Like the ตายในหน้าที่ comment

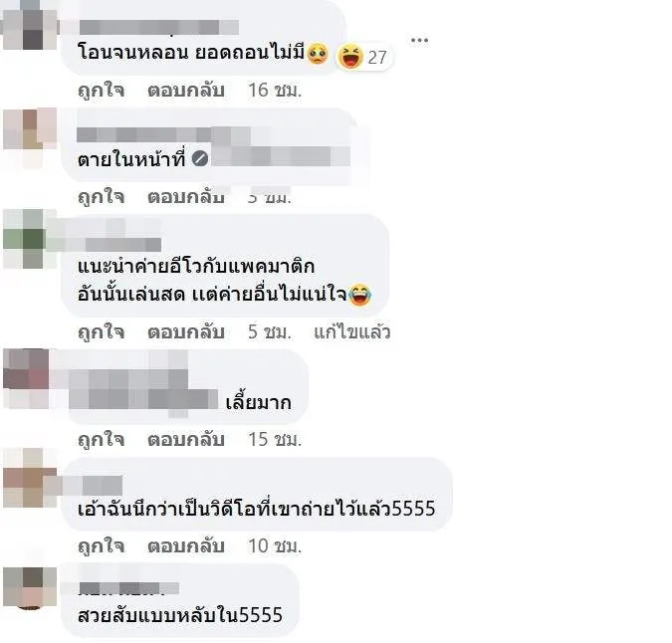click(x=102, y=197)
